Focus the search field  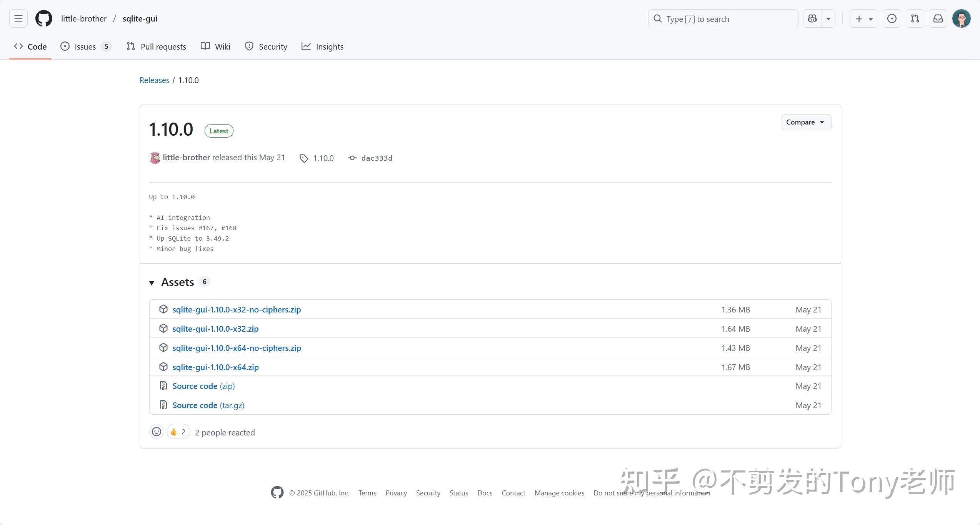coord(723,18)
